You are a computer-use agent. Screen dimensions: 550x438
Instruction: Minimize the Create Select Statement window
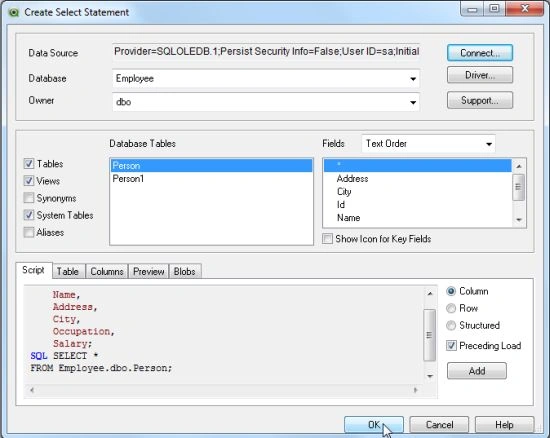click(x=472, y=9)
